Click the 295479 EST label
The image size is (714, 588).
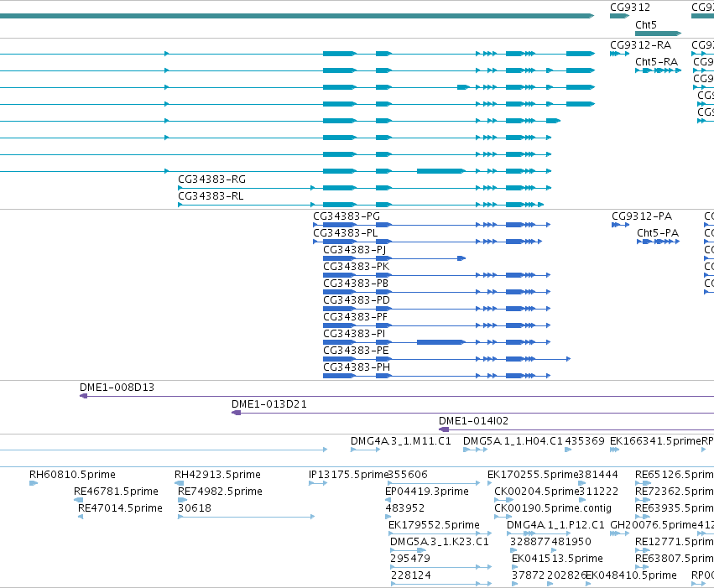click(410, 559)
